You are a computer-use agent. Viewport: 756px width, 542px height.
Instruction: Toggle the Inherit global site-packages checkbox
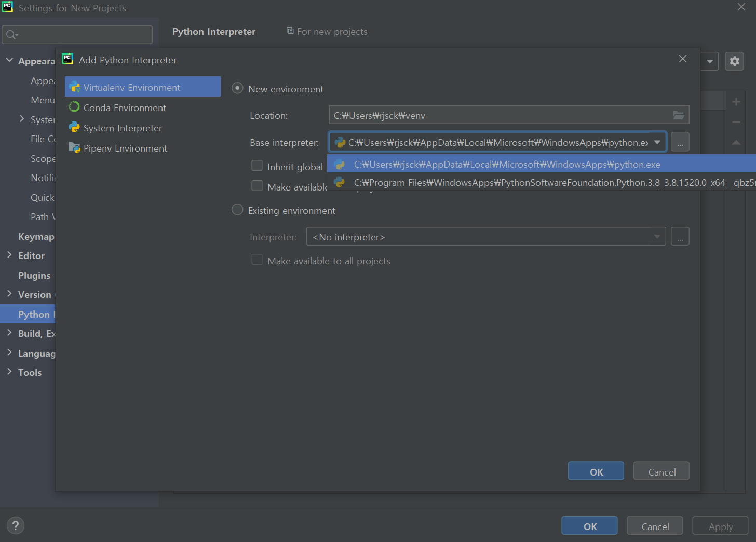point(257,166)
